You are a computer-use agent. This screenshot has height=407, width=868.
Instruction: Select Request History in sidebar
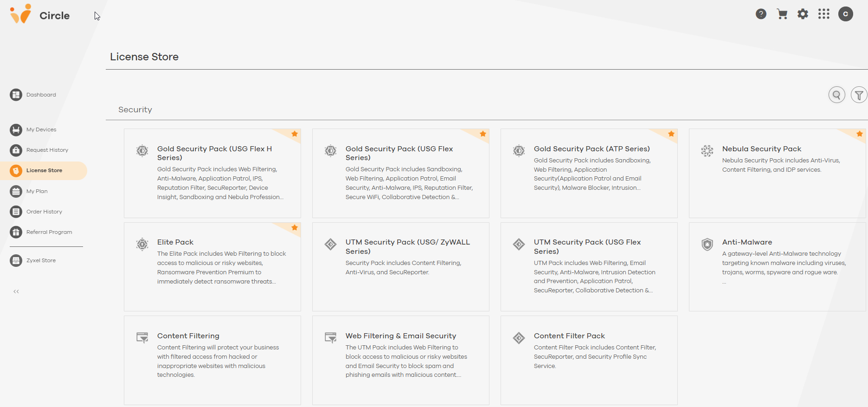[47, 150]
